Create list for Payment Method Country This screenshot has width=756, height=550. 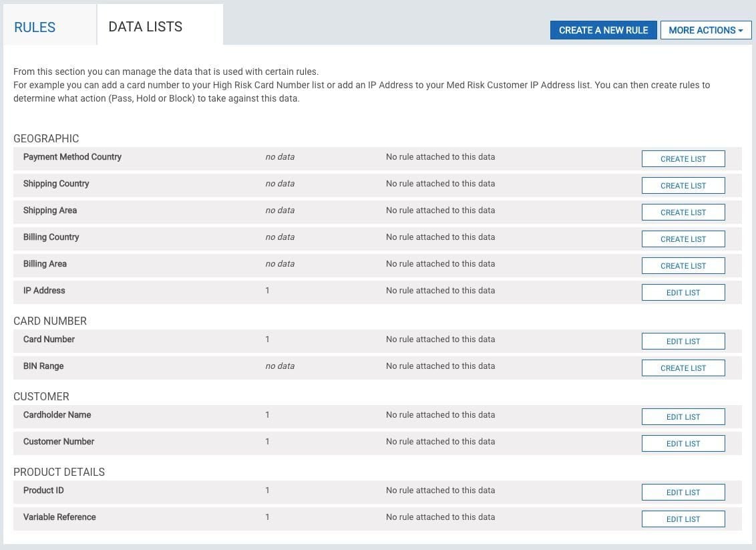pos(683,159)
